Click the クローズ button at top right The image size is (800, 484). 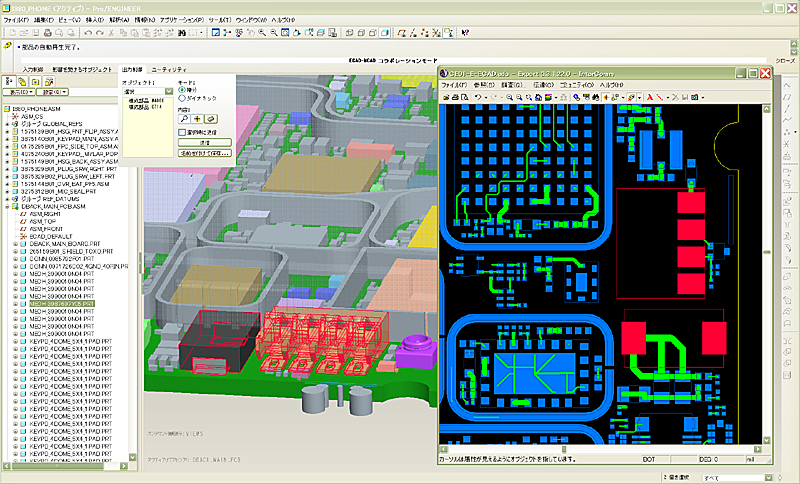[785, 60]
